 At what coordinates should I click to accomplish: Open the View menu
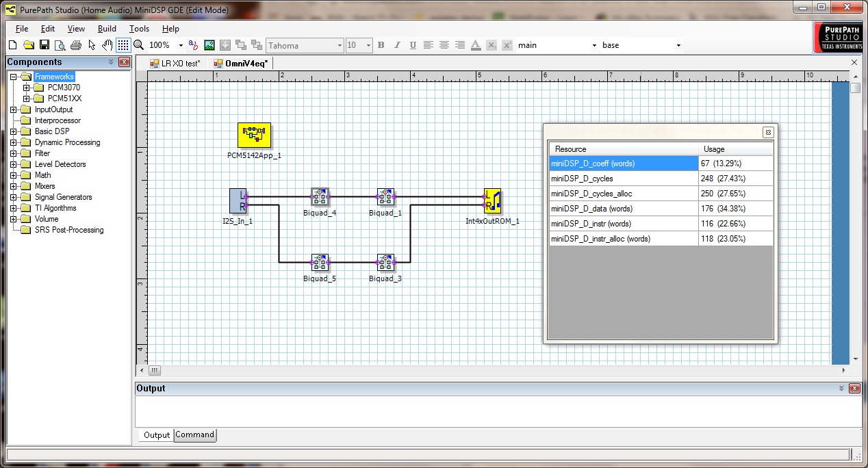[x=76, y=29]
